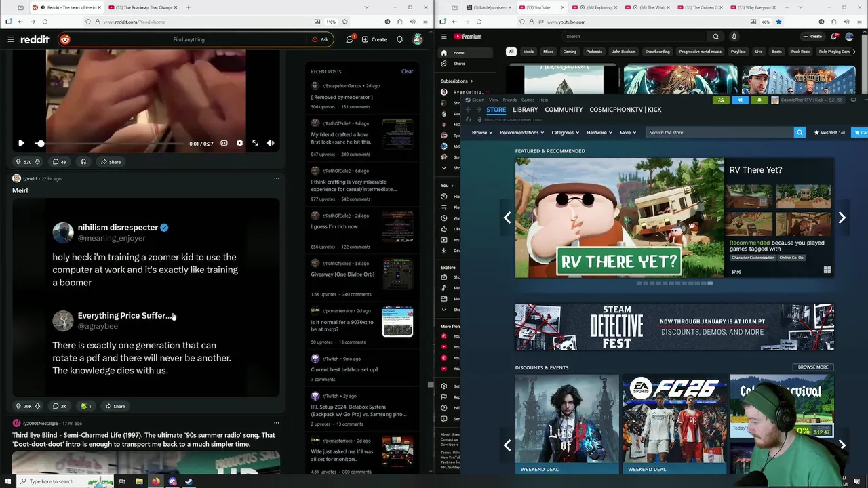Expand Steam store 'More' dropdown

pyautogui.click(x=628, y=133)
